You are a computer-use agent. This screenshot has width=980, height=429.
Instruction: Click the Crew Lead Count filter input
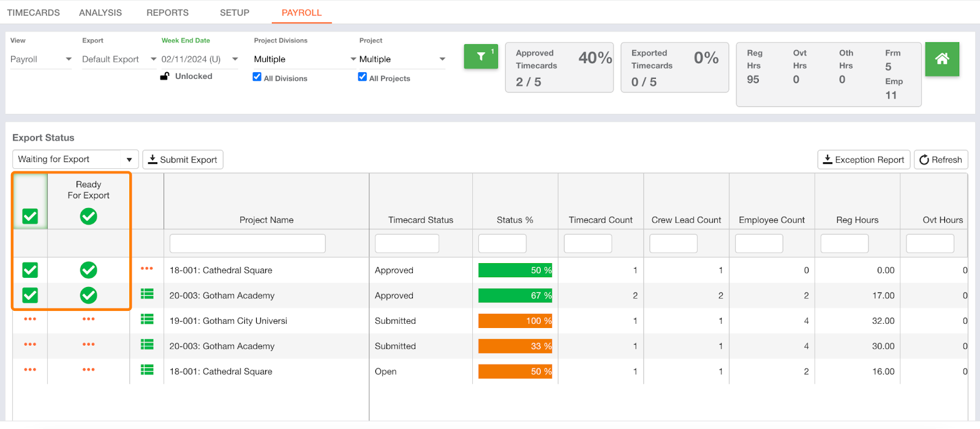(673, 243)
